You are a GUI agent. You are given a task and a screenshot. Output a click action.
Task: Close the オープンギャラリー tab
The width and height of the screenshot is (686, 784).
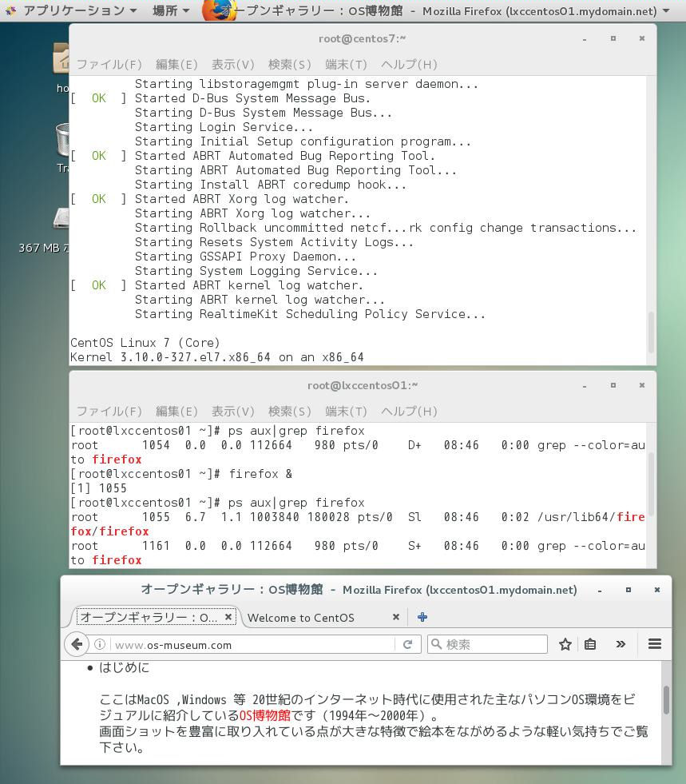click(x=228, y=617)
